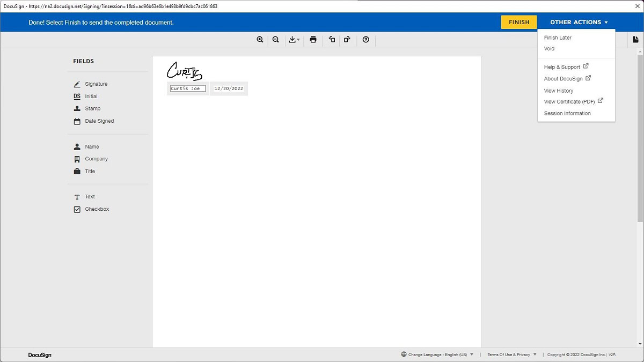Select the Stamp field

(87, 108)
